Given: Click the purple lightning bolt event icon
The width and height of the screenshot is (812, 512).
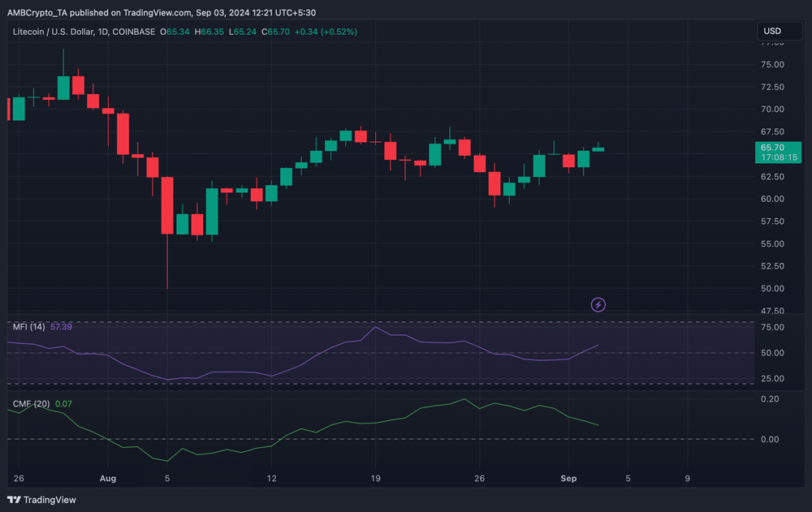Looking at the screenshot, I should pyautogui.click(x=598, y=304).
